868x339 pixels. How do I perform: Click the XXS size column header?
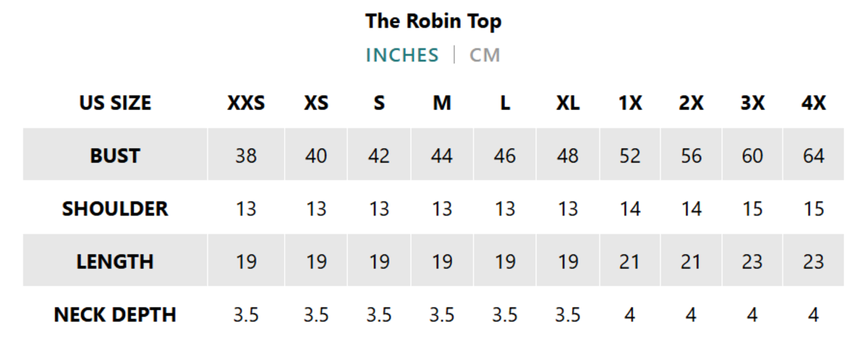(x=246, y=103)
